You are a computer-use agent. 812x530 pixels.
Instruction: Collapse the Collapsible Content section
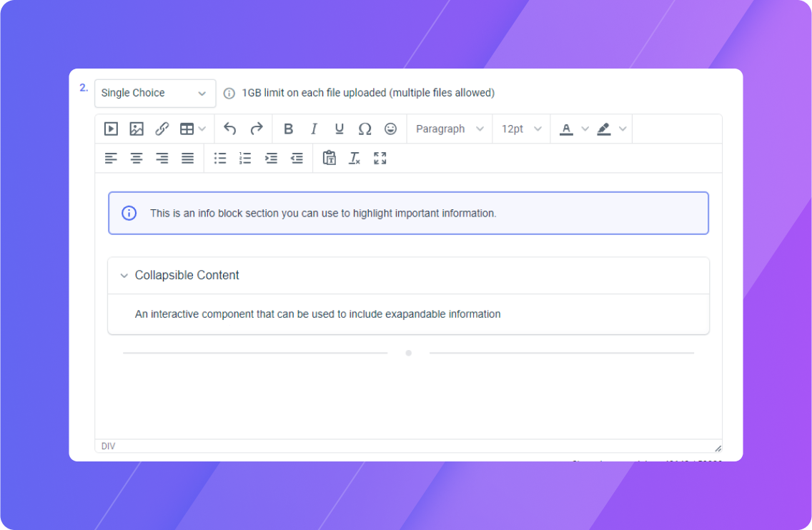[x=124, y=276]
